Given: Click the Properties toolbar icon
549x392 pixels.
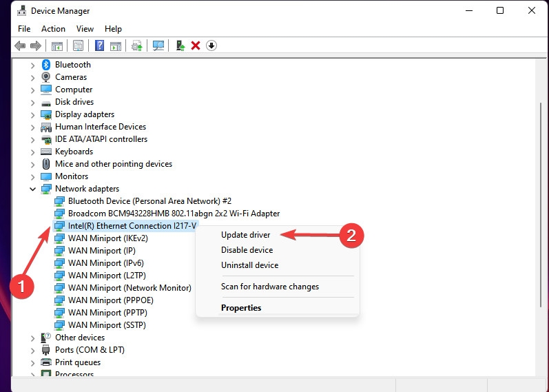Looking at the screenshot, I should (78, 45).
